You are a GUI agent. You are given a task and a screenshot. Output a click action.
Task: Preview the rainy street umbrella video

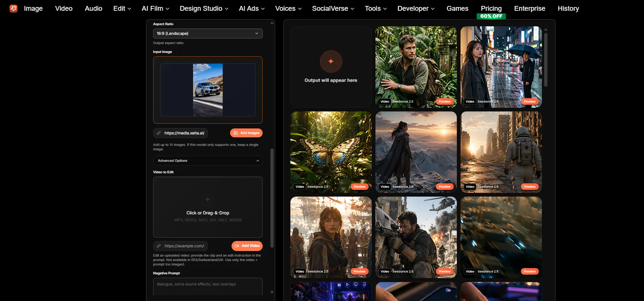pos(530,101)
